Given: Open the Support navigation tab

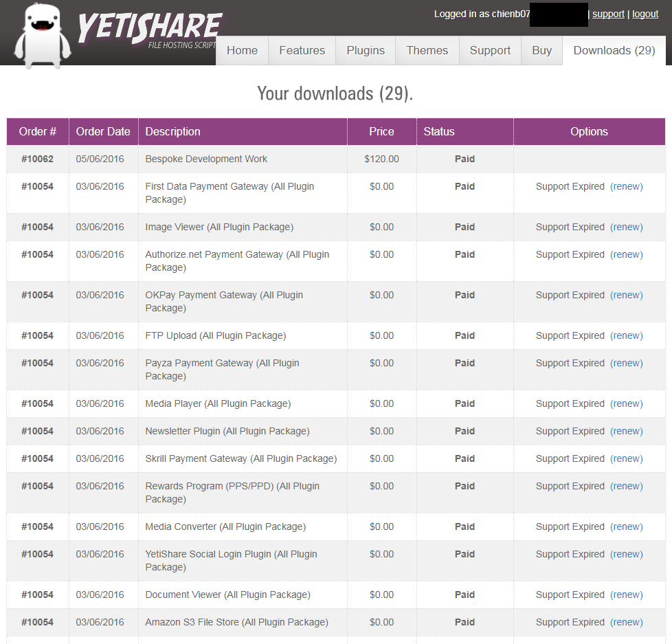Looking at the screenshot, I should (x=490, y=50).
